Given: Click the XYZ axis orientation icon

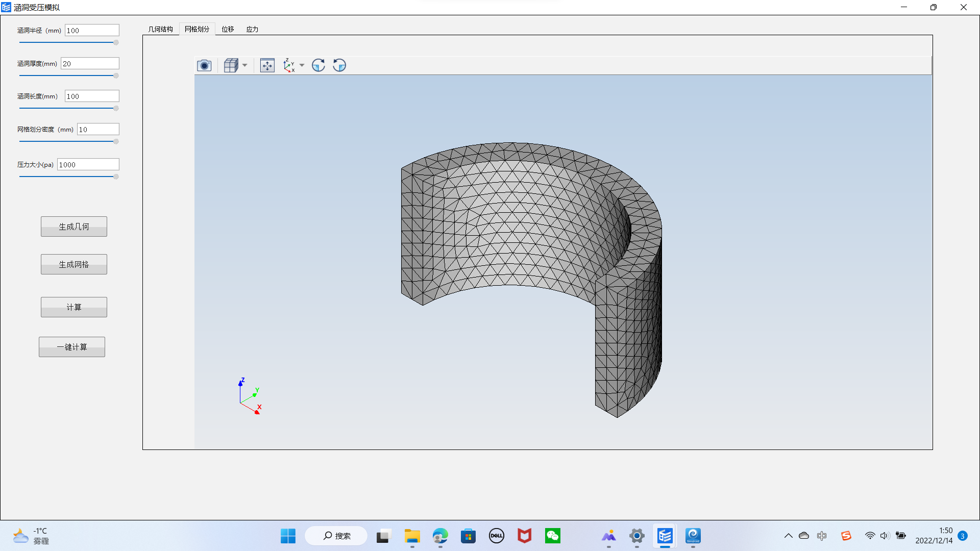Looking at the screenshot, I should coord(289,65).
